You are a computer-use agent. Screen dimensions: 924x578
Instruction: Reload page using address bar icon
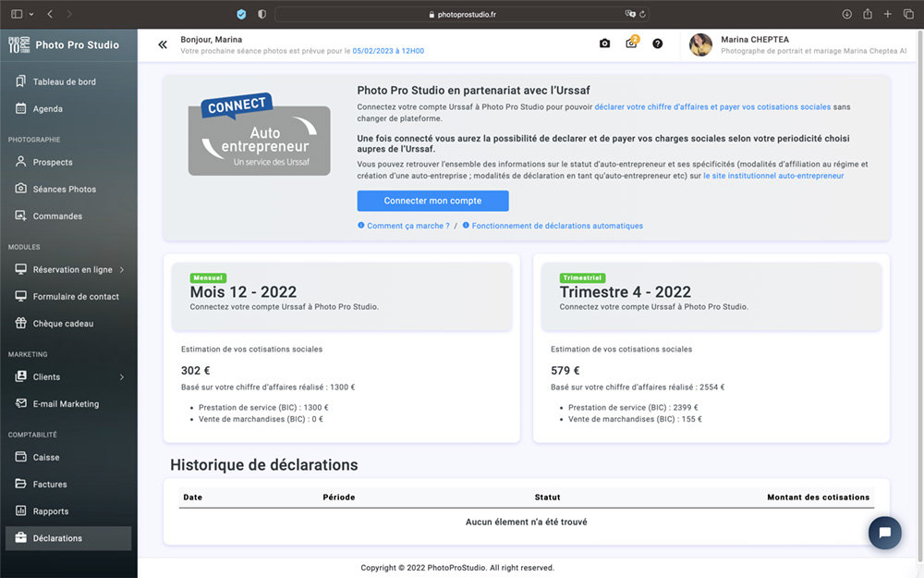(642, 14)
